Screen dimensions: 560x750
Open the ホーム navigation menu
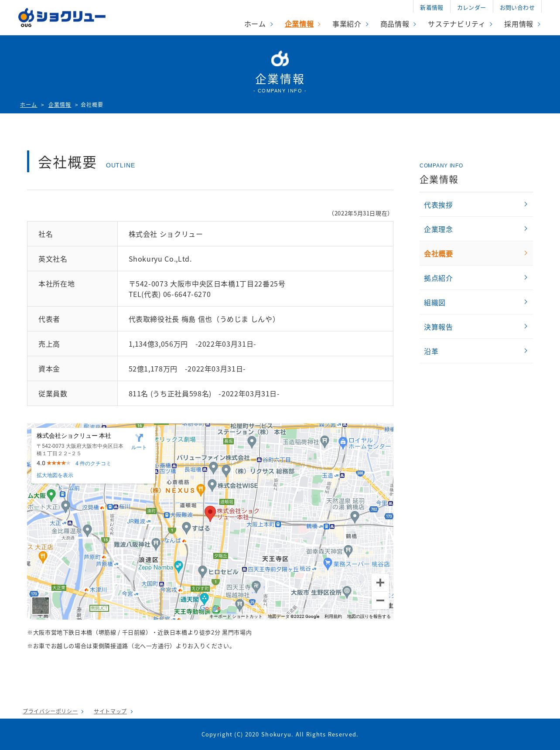[259, 24]
